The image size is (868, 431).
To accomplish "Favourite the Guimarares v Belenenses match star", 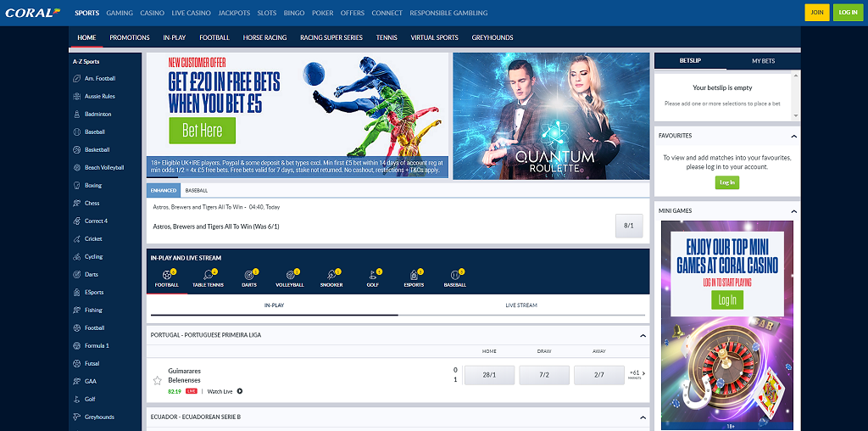I will 157,381.
